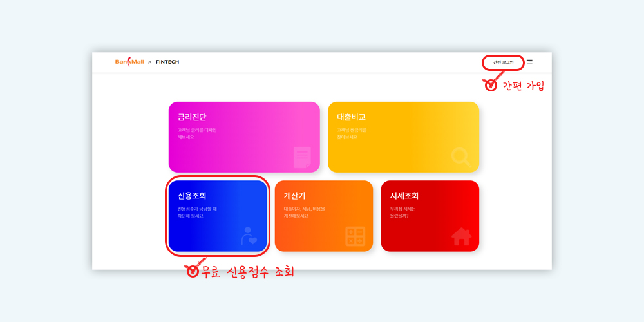Click the text '신용점수가 궁금할 때'
Viewport: 644px width, 322px height.
pyautogui.click(x=197, y=209)
